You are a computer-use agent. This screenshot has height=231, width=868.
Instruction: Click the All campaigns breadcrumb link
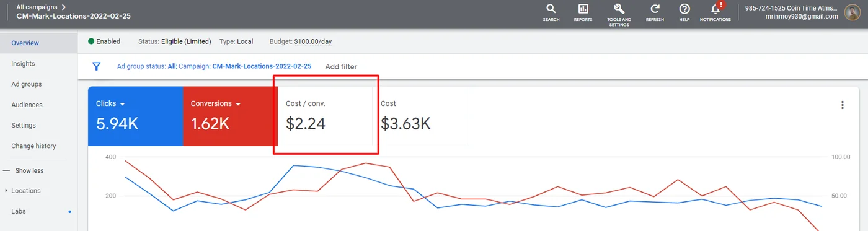coord(37,7)
